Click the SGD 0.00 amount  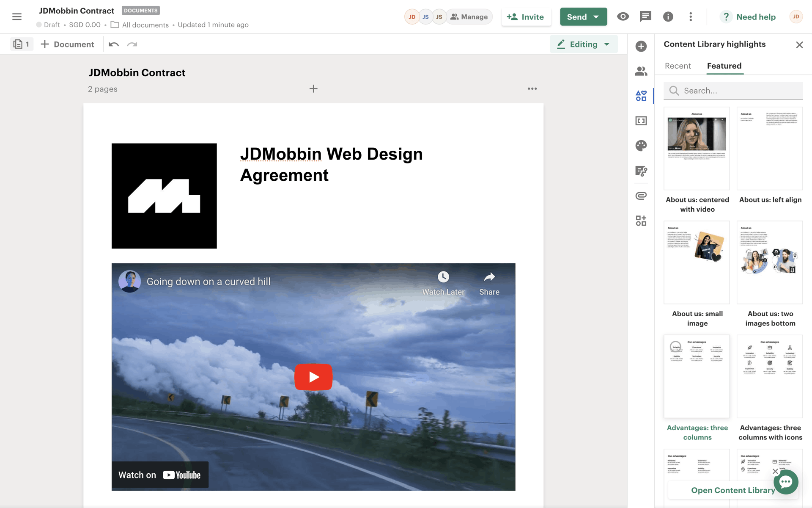pos(85,25)
